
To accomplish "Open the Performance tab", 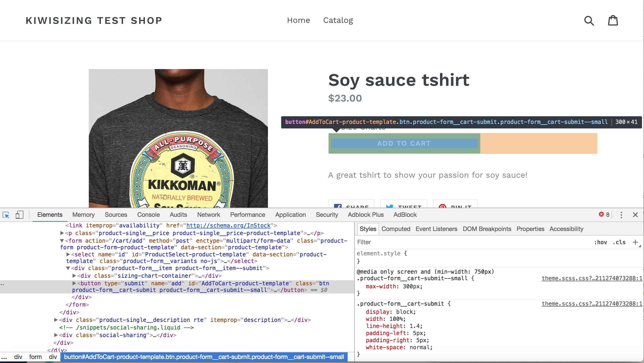I will coord(248,215).
